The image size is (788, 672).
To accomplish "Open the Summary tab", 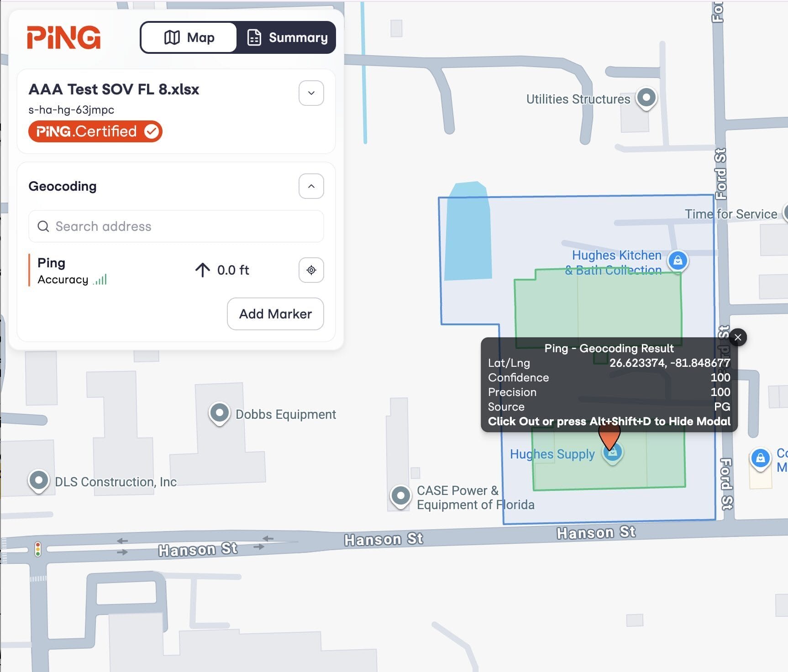I will coord(287,37).
